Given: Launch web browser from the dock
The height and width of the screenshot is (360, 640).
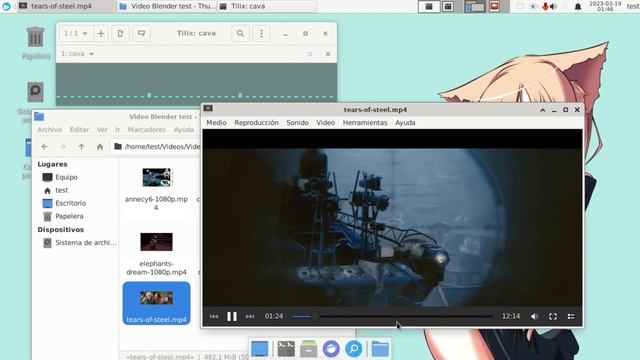Looking at the screenshot, I should point(331,349).
